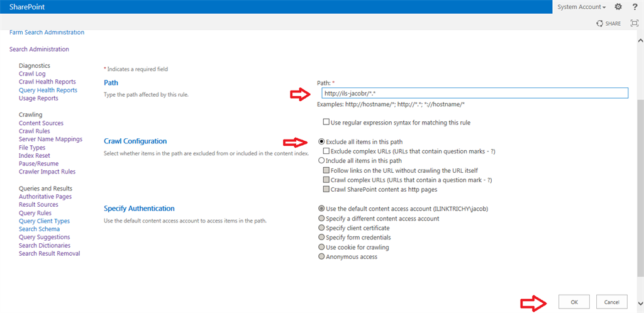
Task: Open Crawl Health Reports
Action: (47, 82)
